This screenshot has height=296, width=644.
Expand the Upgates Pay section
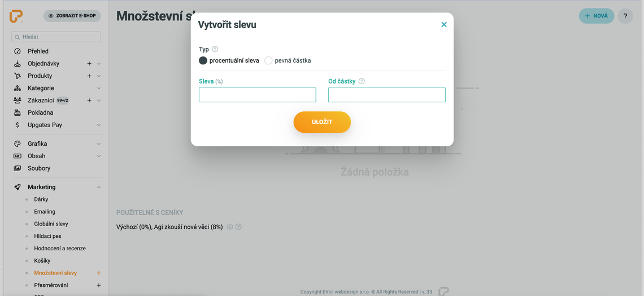99,125
